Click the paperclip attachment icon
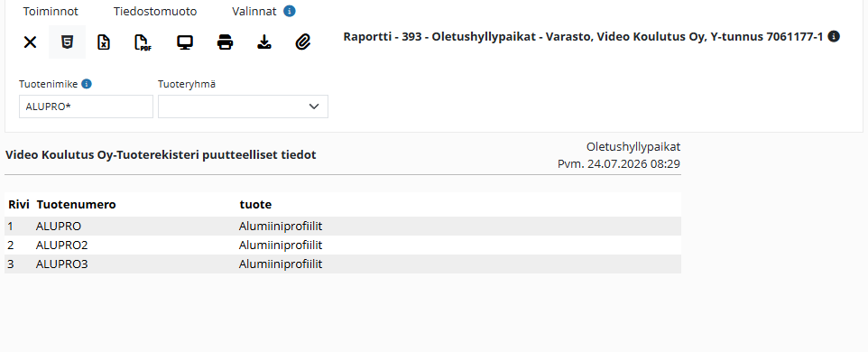This screenshot has height=352, width=868. point(303,42)
